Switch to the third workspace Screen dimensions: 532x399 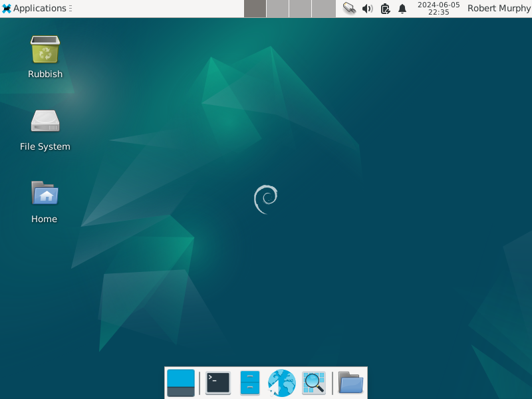[301, 9]
